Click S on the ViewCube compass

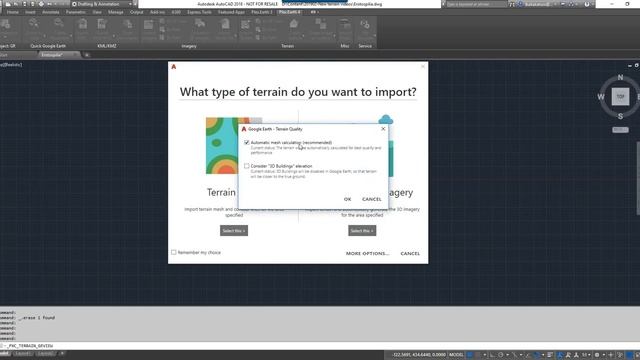pos(620,116)
